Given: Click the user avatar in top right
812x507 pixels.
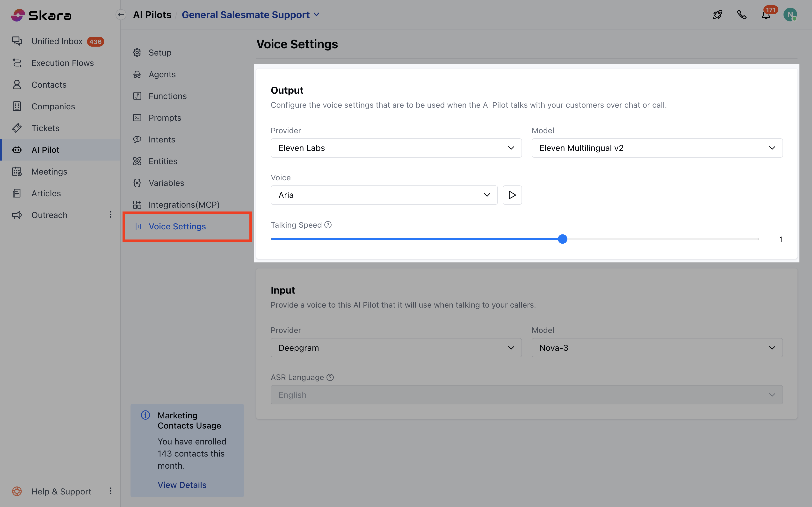Looking at the screenshot, I should pyautogui.click(x=790, y=15).
